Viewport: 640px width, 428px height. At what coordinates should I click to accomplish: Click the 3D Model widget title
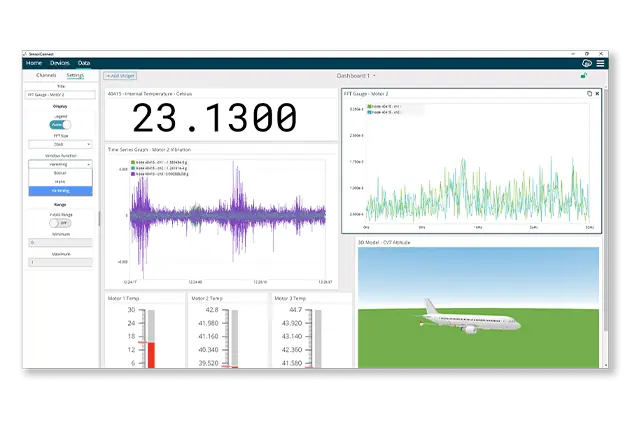click(x=384, y=242)
